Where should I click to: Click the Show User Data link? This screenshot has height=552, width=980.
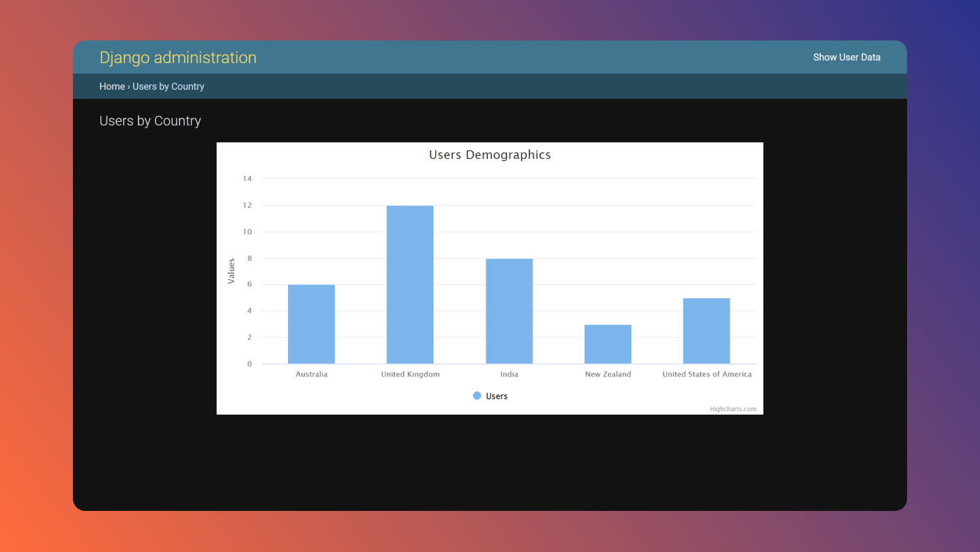[x=846, y=57]
